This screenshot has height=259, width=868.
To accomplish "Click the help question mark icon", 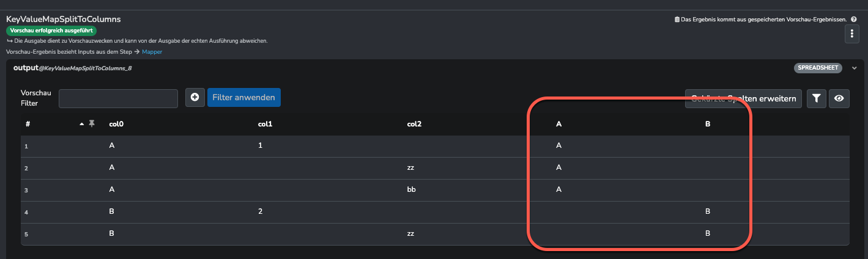I will (853, 20).
